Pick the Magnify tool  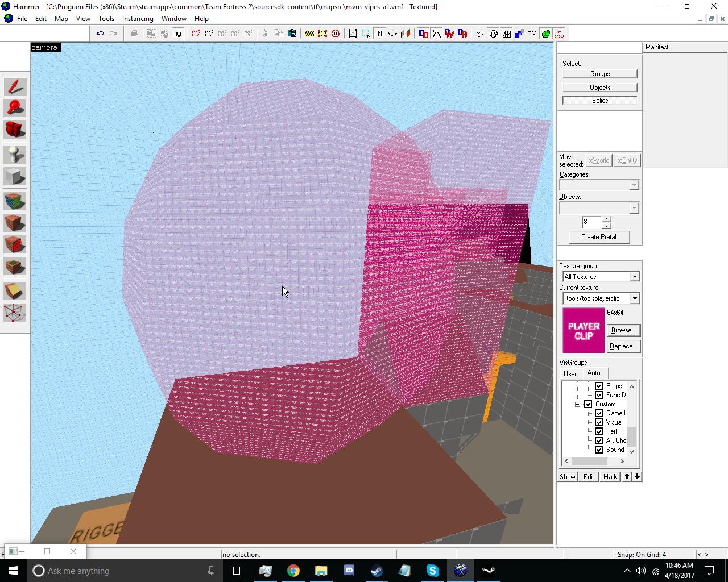tap(15, 108)
